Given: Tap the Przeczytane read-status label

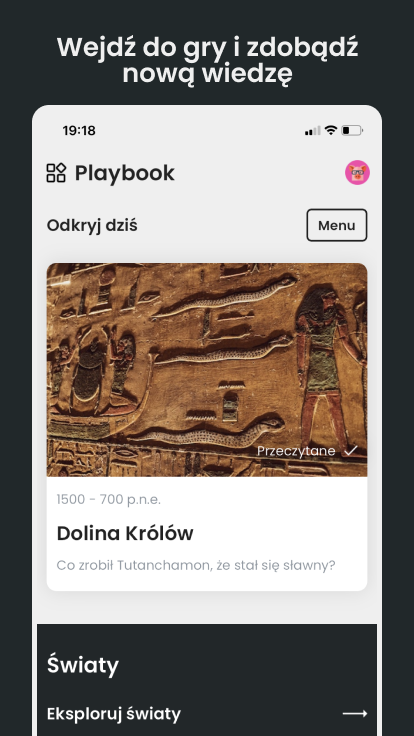Looking at the screenshot, I should 296,451.
